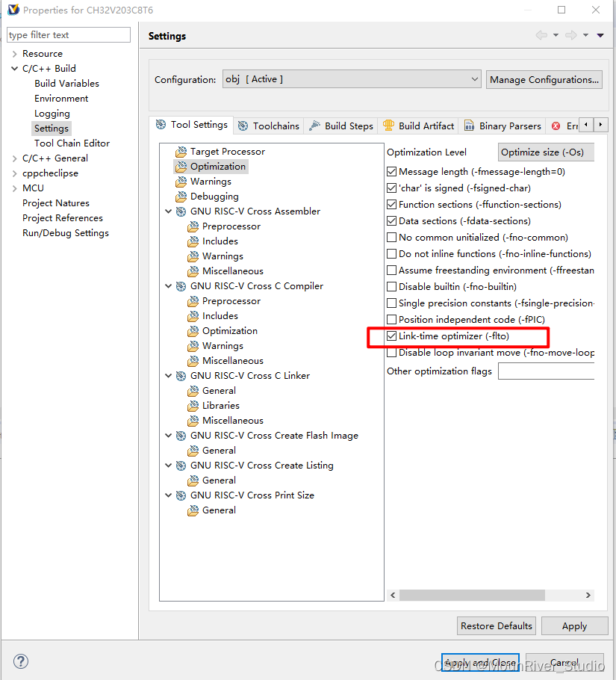Screen dimensions: 616x680
Task: Expand the MCU section in the sidebar
Action: (x=13, y=188)
